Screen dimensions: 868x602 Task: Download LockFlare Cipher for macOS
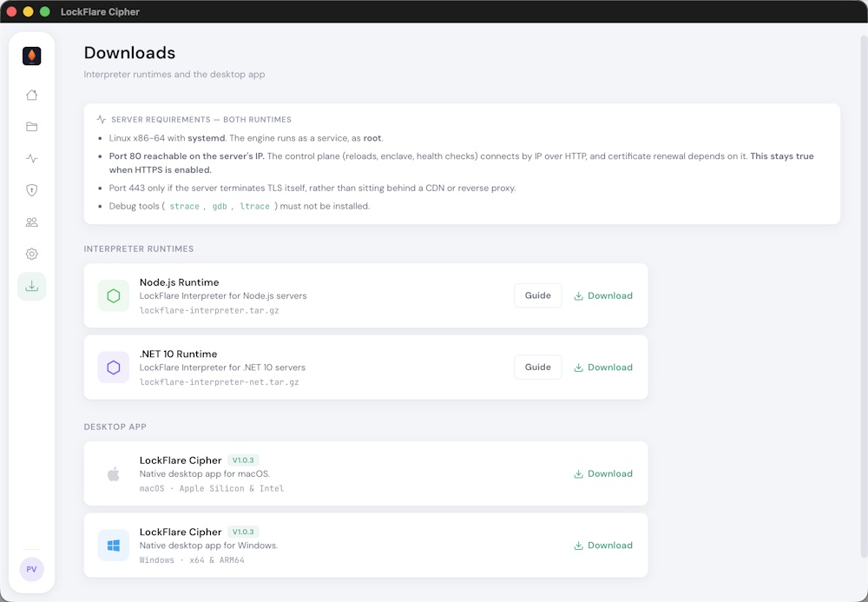[x=603, y=473]
